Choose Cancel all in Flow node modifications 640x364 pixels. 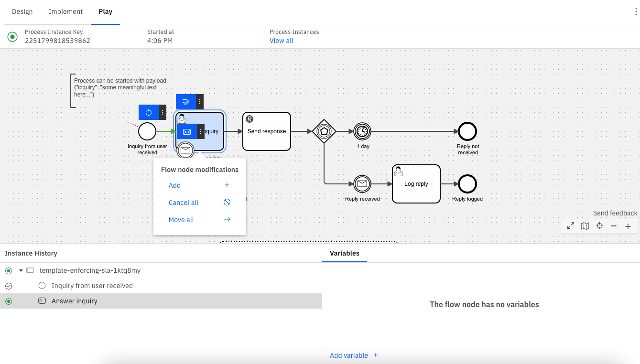[184, 203]
